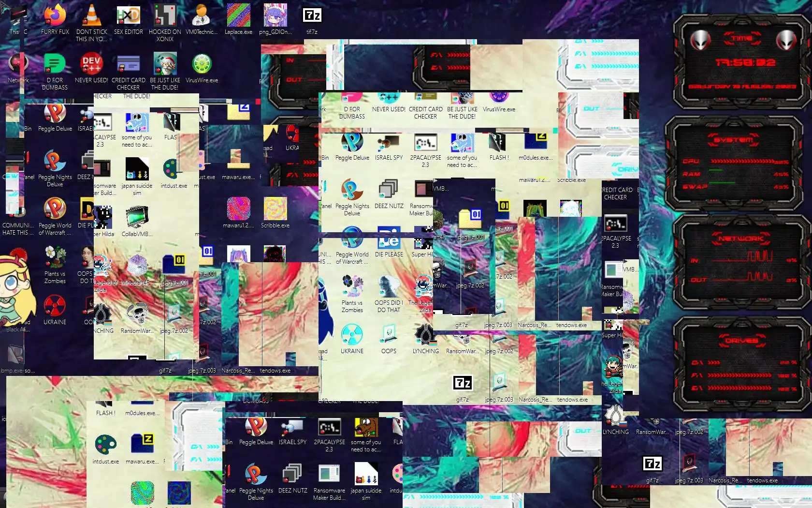Click the Saturday 19 August 2023 date text
The image size is (812, 508).
click(x=742, y=87)
